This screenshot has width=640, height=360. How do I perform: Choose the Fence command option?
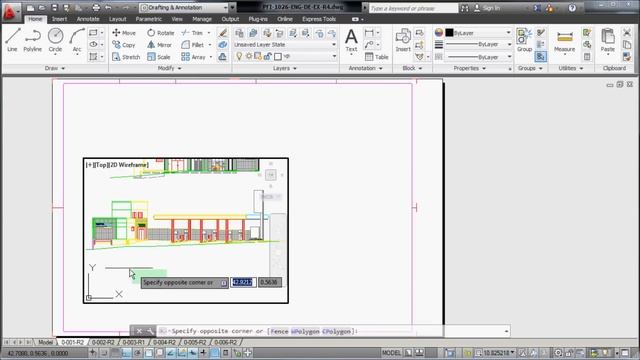(279, 331)
